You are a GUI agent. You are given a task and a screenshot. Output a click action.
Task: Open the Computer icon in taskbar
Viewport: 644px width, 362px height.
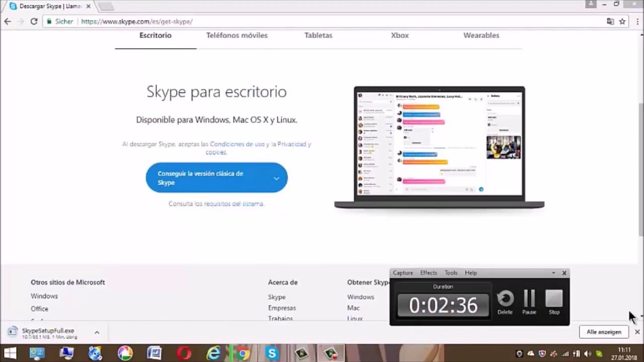pos(66,353)
